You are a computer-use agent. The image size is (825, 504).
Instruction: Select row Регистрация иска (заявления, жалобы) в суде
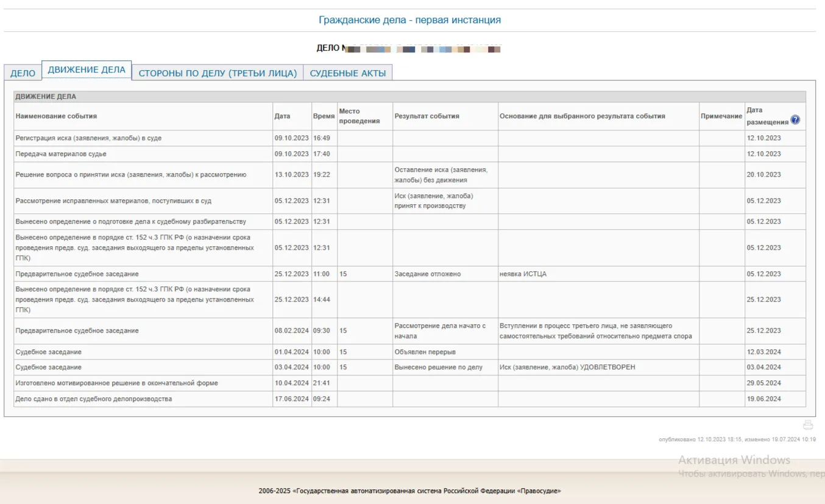pos(409,138)
